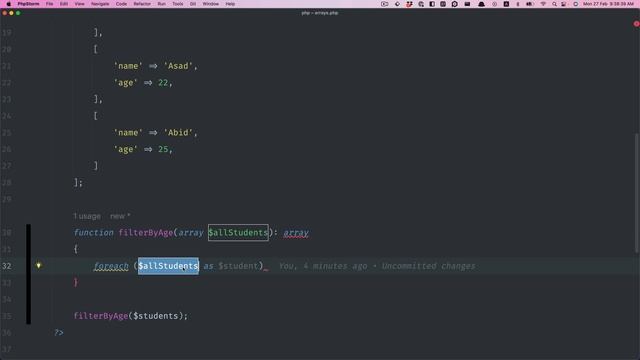Click the closing '?>' PHP tag
The width and height of the screenshot is (640, 360).
coord(59,333)
